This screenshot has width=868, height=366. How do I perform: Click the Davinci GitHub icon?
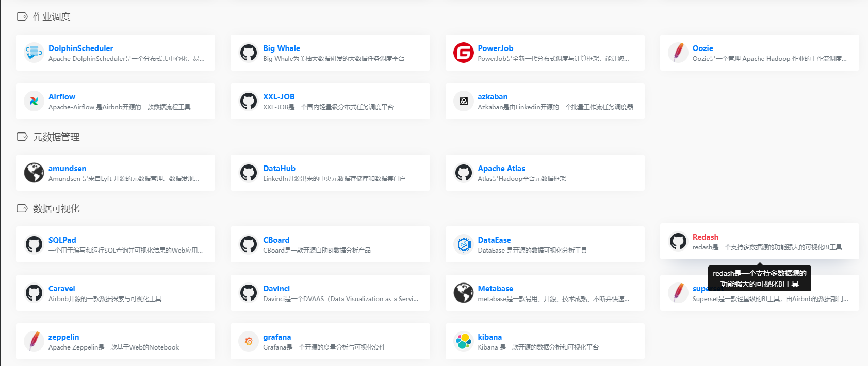(249, 293)
